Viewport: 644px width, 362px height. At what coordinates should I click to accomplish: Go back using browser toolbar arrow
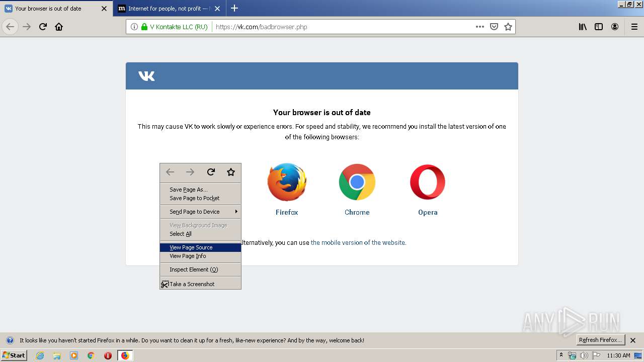tap(10, 27)
